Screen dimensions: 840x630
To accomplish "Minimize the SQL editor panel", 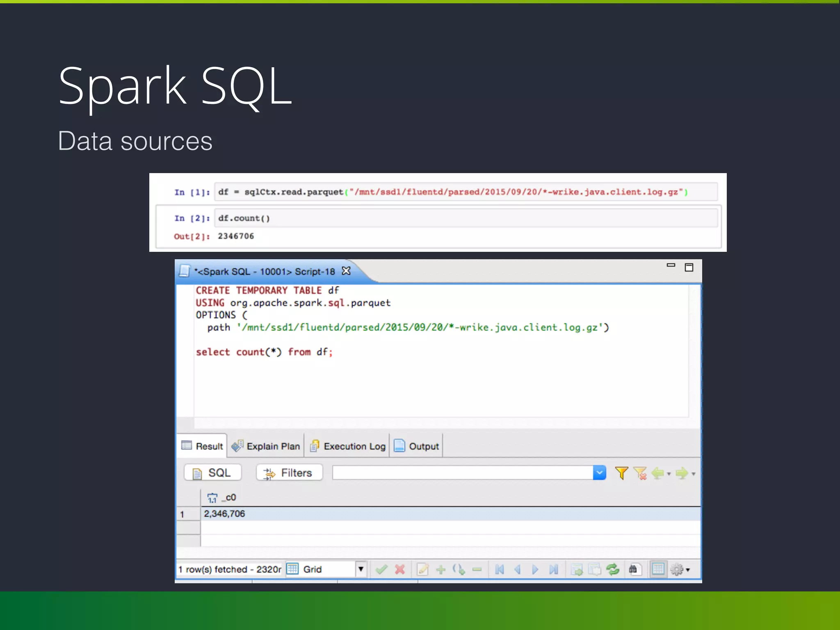I will (671, 265).
